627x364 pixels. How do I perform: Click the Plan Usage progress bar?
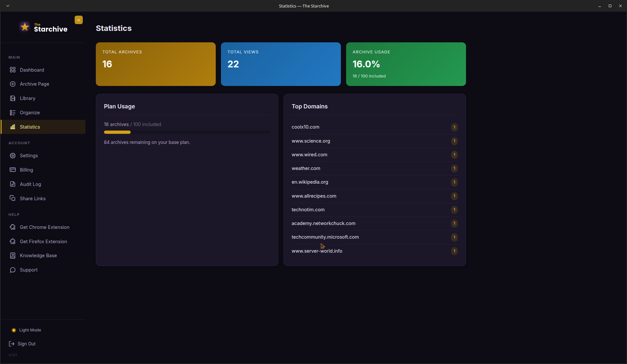point(187,132)
